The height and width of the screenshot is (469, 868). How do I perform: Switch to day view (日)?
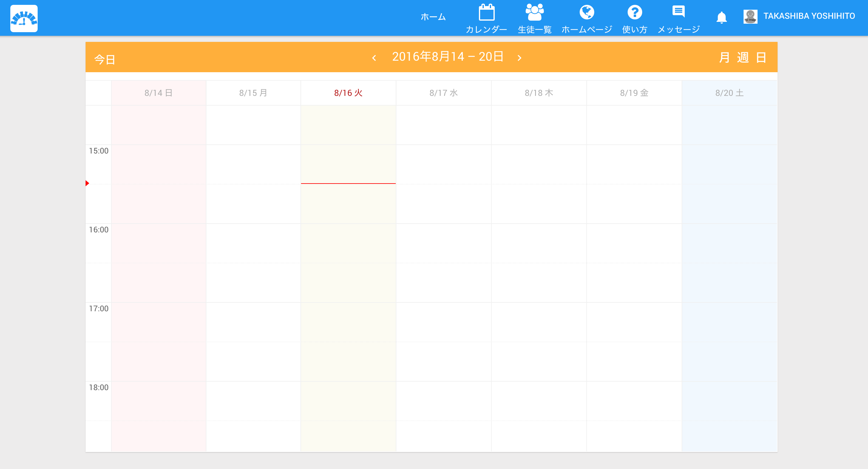pos(761,58)
